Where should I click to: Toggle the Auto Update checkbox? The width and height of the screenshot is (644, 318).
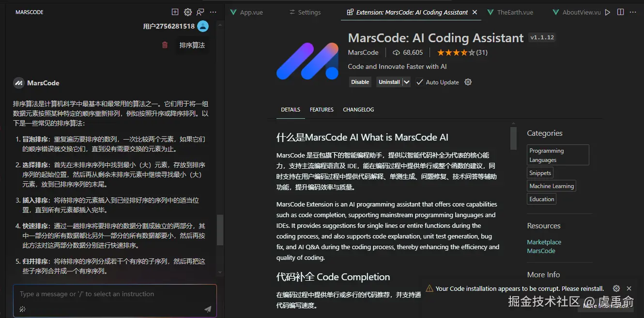pos(420,82)
